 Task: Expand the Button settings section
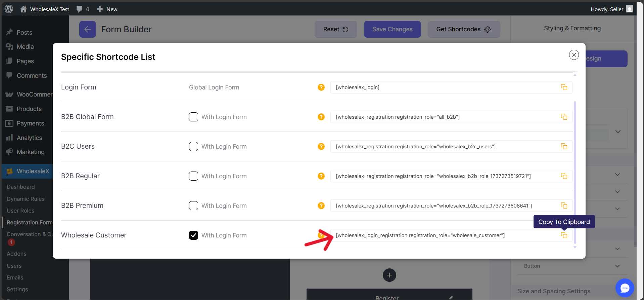click(617, 266)
